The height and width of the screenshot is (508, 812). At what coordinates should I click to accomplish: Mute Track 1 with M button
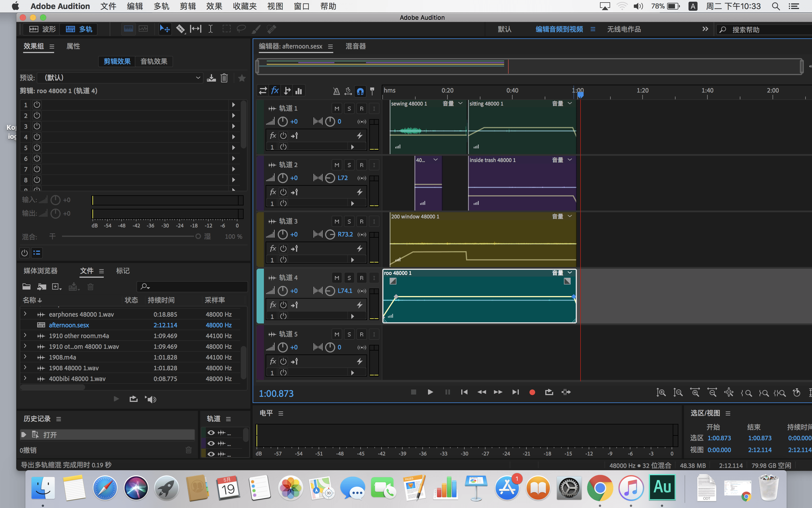[x=337, y=109]
